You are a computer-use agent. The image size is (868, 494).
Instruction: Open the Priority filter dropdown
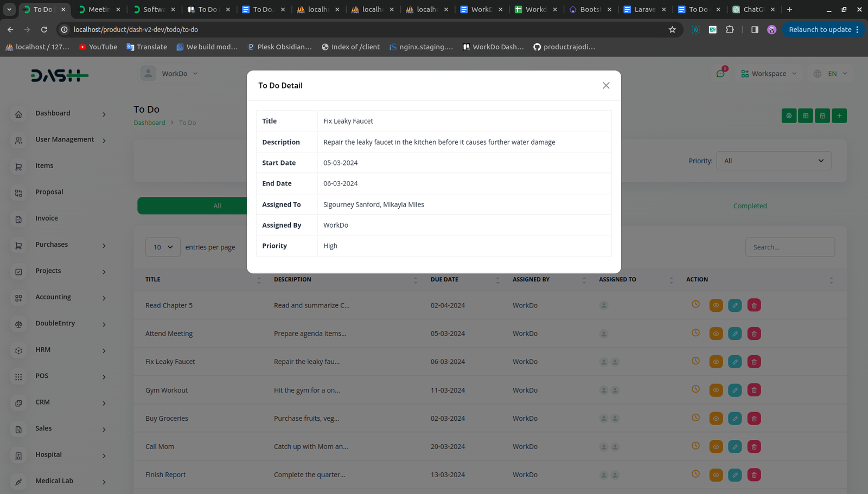click(773, 161)
